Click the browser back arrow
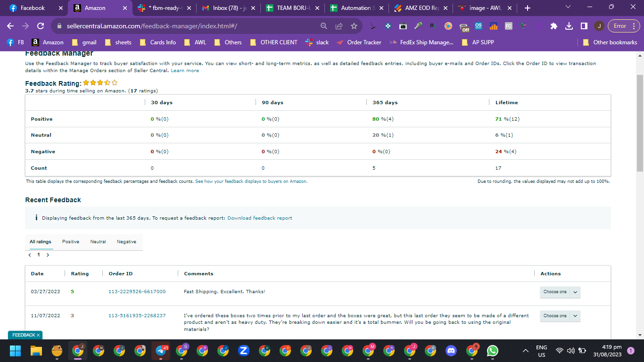644x362 pixels. 10,26
